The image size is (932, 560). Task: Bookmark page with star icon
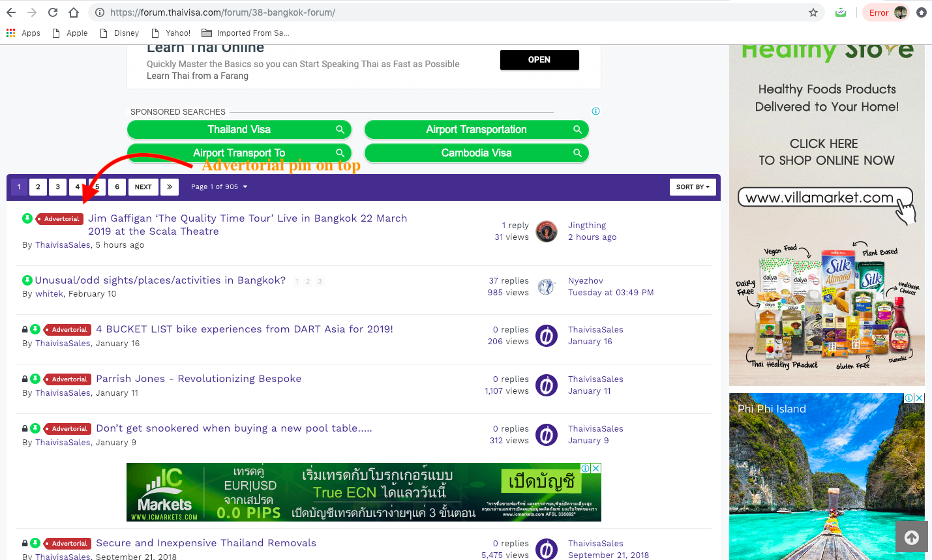pyautogui.click(x=813, y=12)
